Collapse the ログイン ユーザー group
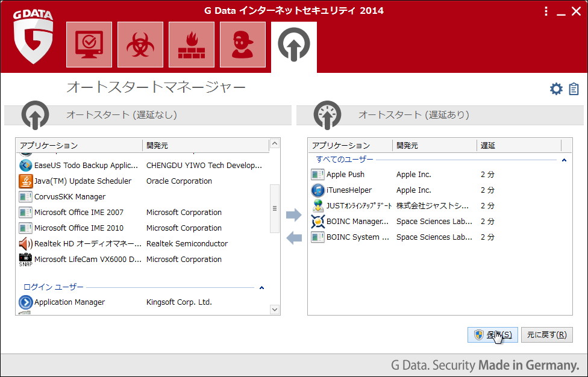 [261, 288]
